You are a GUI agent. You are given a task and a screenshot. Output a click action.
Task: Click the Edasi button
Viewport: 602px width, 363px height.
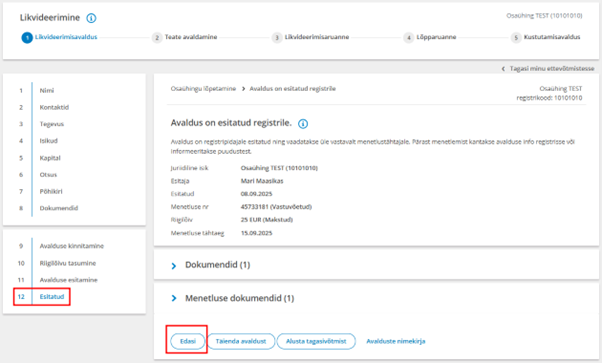point(188,341)
